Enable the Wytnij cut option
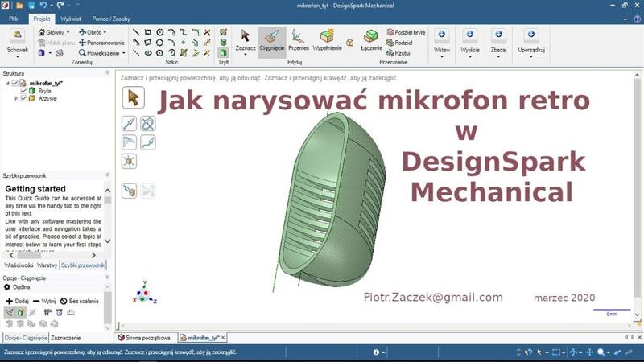Viewport: 644px width, 362px height. click(x=44, y=301)
